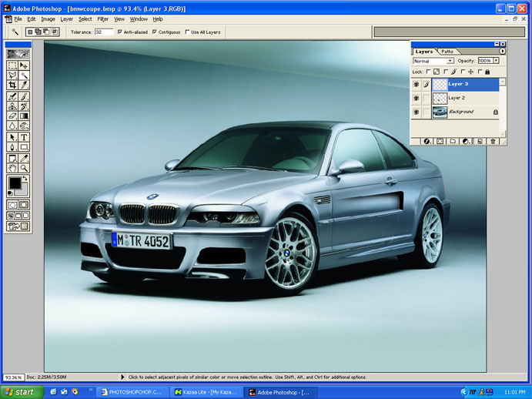The height and width of the screenshot is (399, 532).
Task: Open the Filter menu
Action: coord(102,18)
